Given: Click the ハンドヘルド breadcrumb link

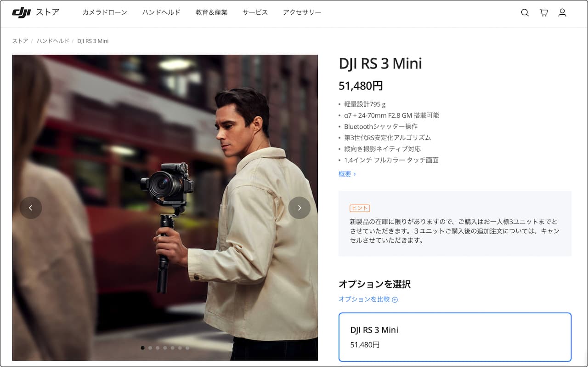Looking at the screenshot, I should (53, 41).
